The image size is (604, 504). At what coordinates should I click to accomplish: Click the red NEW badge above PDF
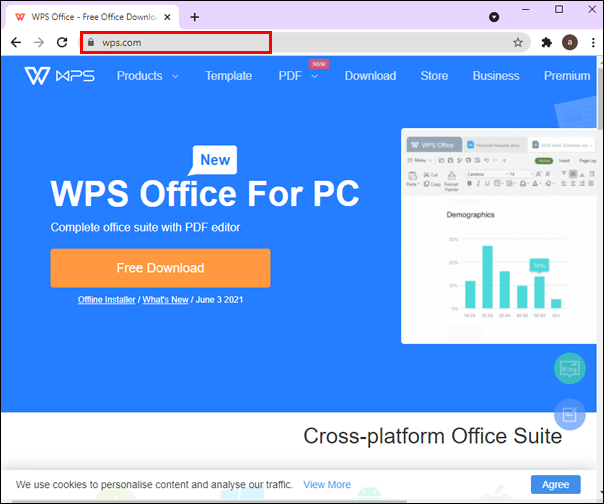tap(319, 64)
